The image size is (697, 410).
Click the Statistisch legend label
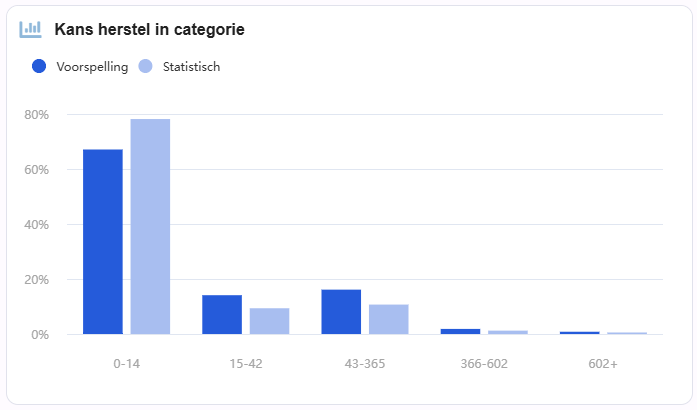click(191, 67)
